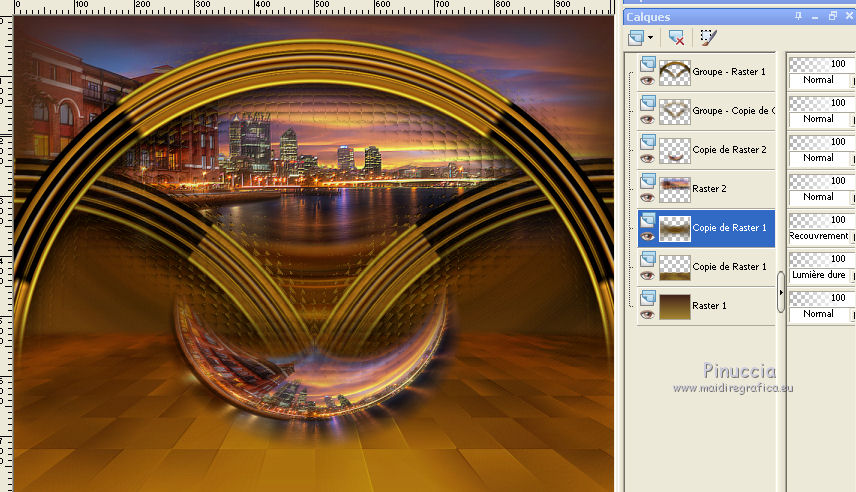856x492 pixels.
Task: Select the Groupe - Copie de layer name
Action: coord(733,110)
